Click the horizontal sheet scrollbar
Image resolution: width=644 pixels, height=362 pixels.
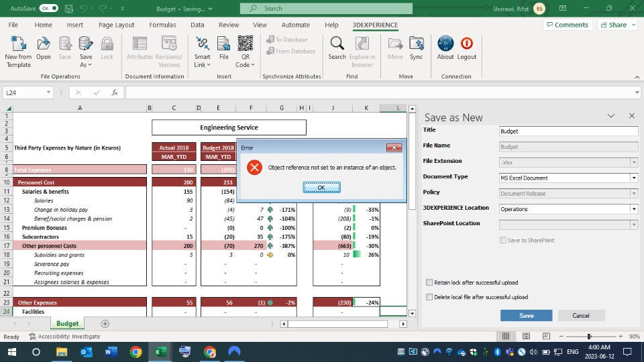click(337, 324)
